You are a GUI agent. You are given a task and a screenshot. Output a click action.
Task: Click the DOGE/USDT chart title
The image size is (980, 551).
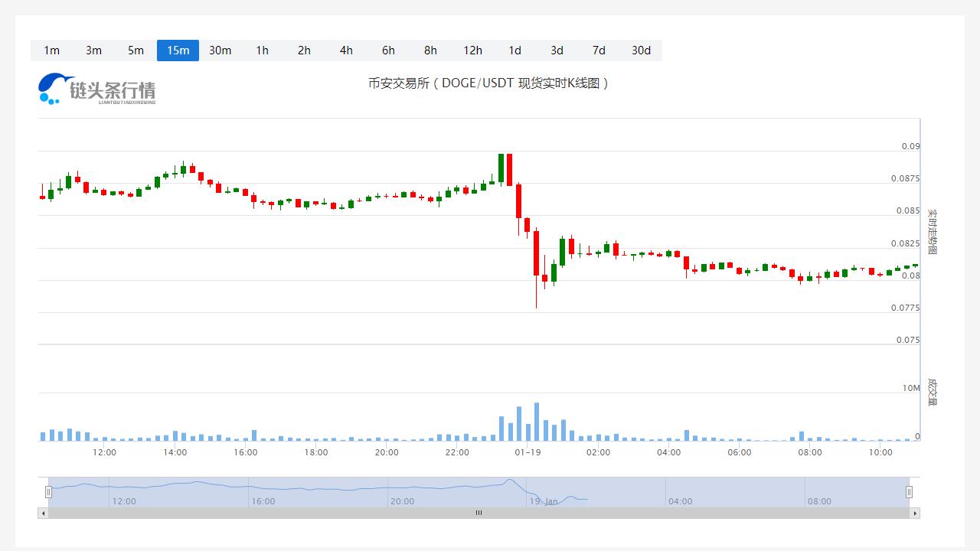(x=488, y=83)
